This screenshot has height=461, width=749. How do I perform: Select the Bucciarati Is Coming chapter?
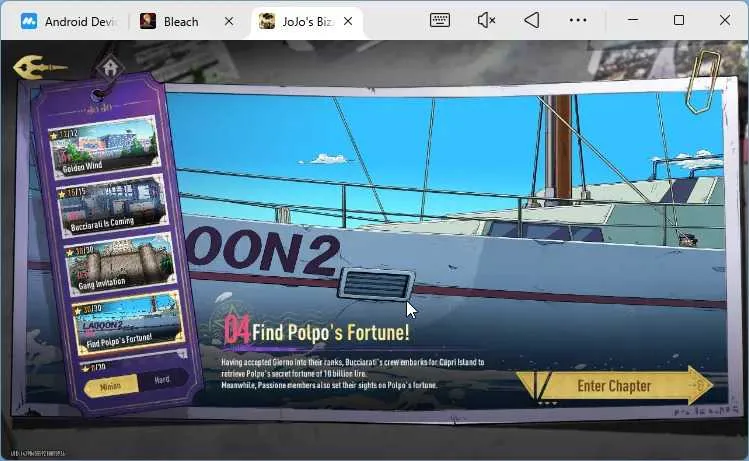coord(112,205)
